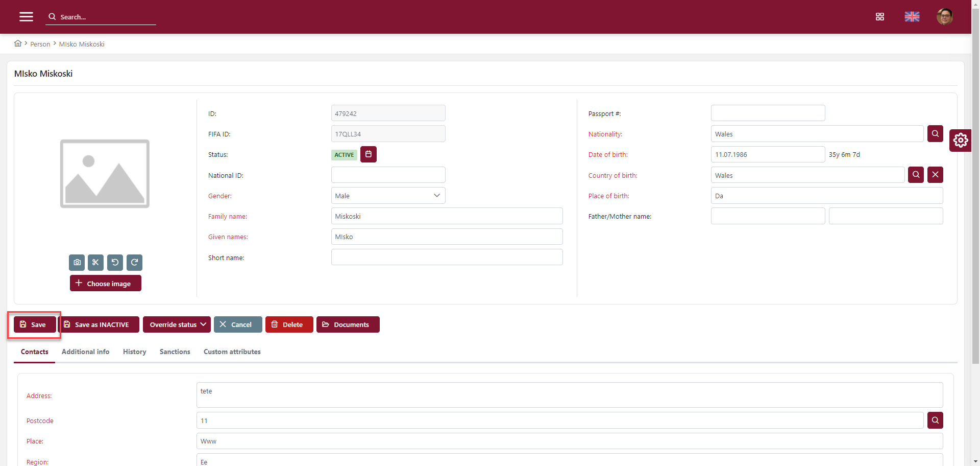The image size is (980, 466).
Task: Click into the Passport # field
Action: pos(767,113)
